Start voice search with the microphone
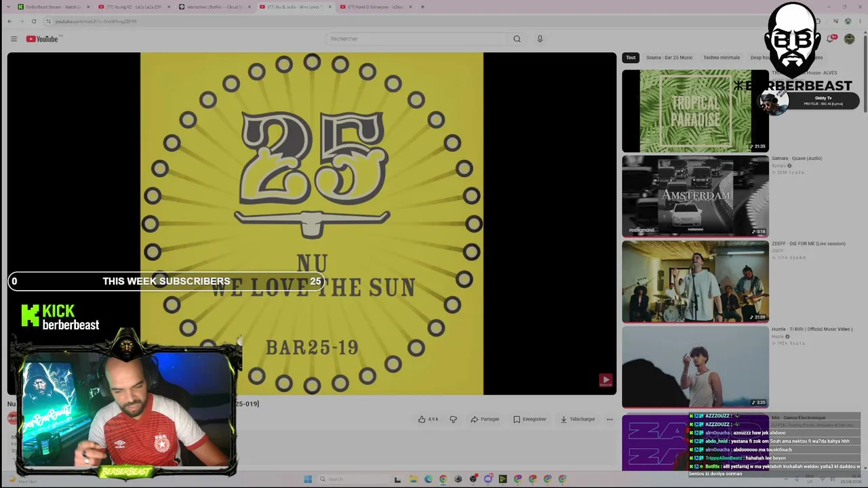The width and height of the screenshot is (868, 488). coord(540,39)
